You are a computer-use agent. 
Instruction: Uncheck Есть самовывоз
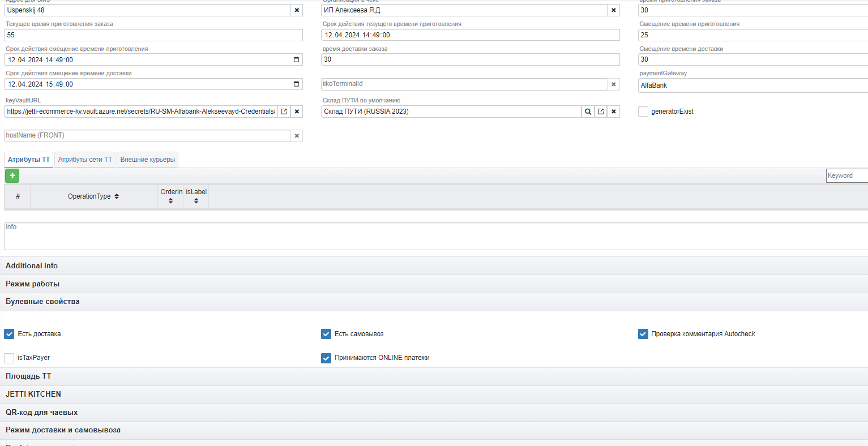(326, 334)
